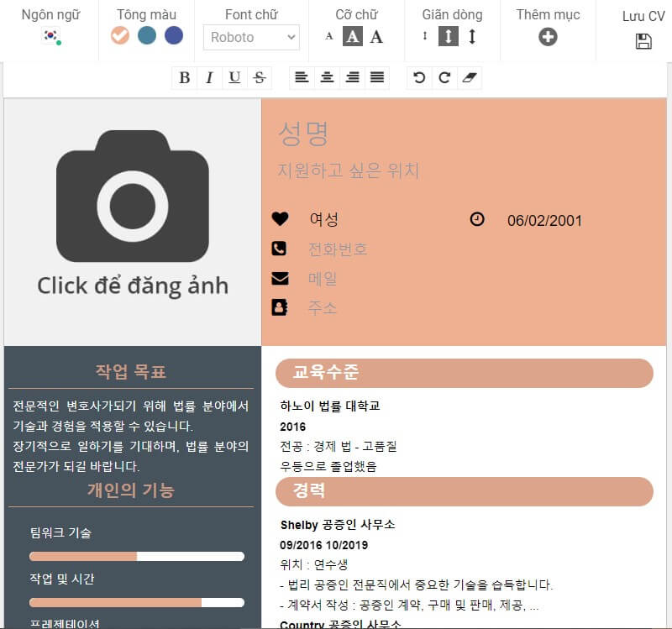Viewport: 672px width, 629px height.
Task: Open the language flag selector
Action: point(51,36)
